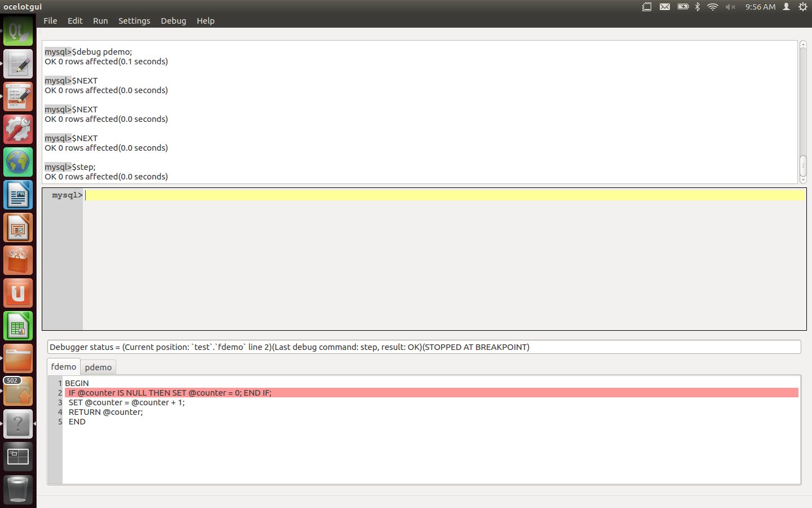Click highlighted 'IF @counter IS NULL' line
The image size is (812, 508).
[431, 393]
